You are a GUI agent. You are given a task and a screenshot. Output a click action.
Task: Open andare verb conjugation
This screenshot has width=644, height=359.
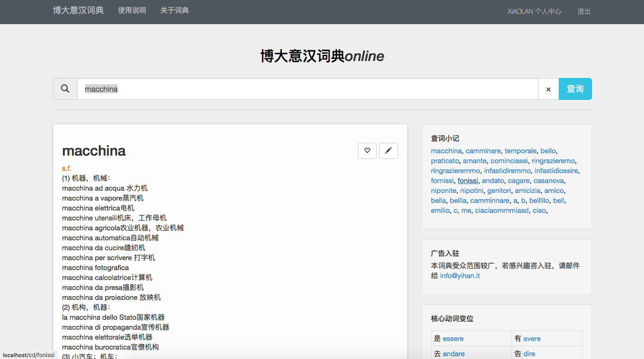(x=454, y=354)
